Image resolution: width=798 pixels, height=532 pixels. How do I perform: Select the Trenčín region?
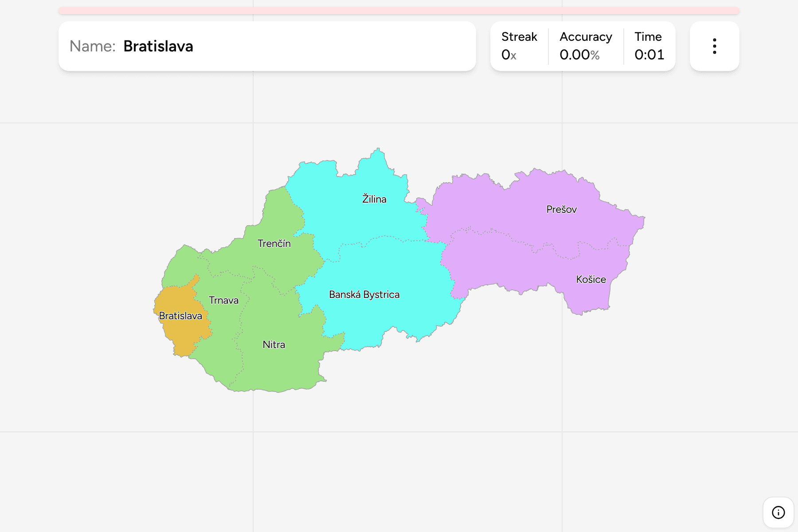274,243
